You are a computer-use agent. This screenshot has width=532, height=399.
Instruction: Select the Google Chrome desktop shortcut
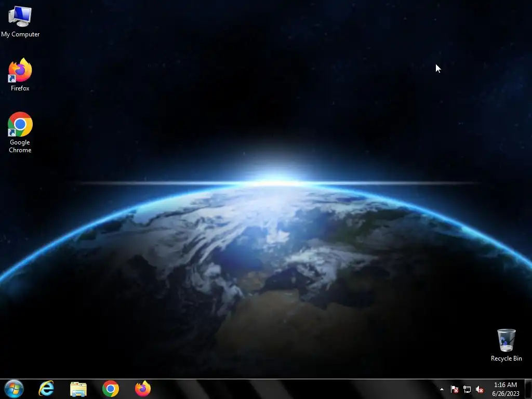click(20, 132)
